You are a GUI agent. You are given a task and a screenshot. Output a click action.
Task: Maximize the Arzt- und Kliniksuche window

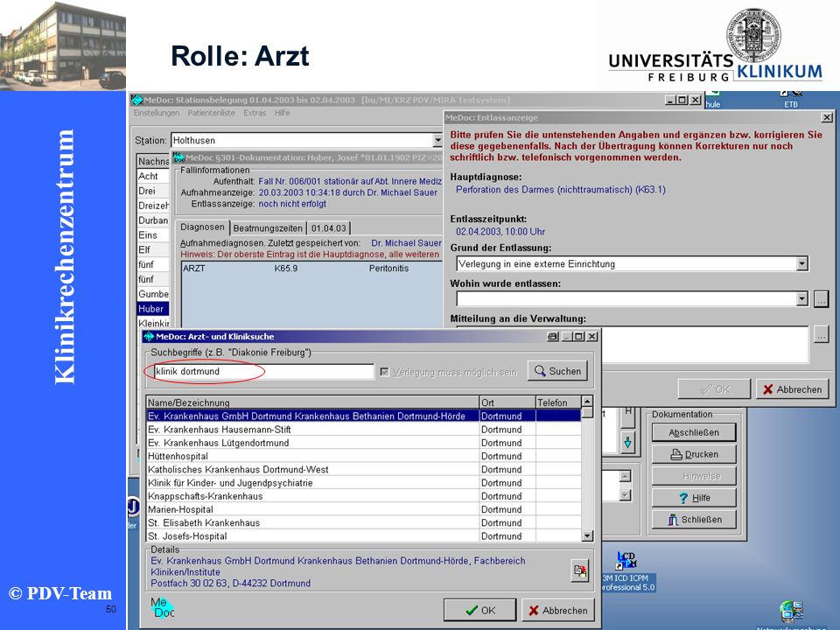(578, 336)
